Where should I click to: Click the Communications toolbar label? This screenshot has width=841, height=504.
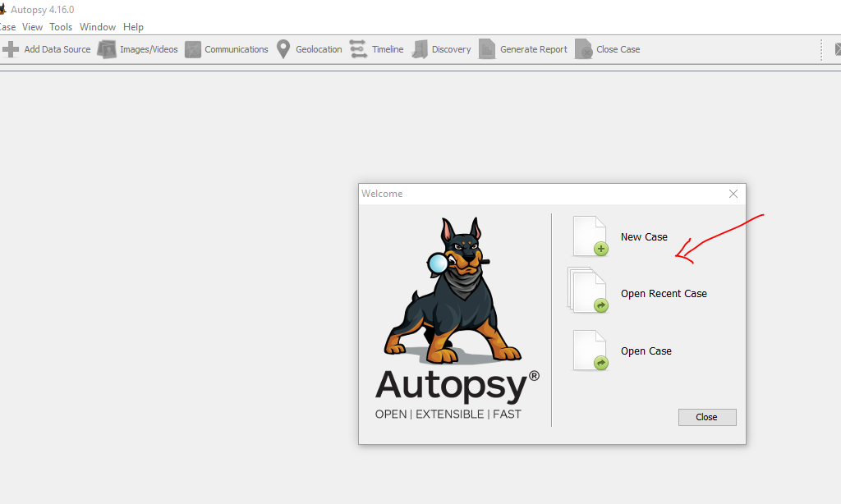pos(237,49)
